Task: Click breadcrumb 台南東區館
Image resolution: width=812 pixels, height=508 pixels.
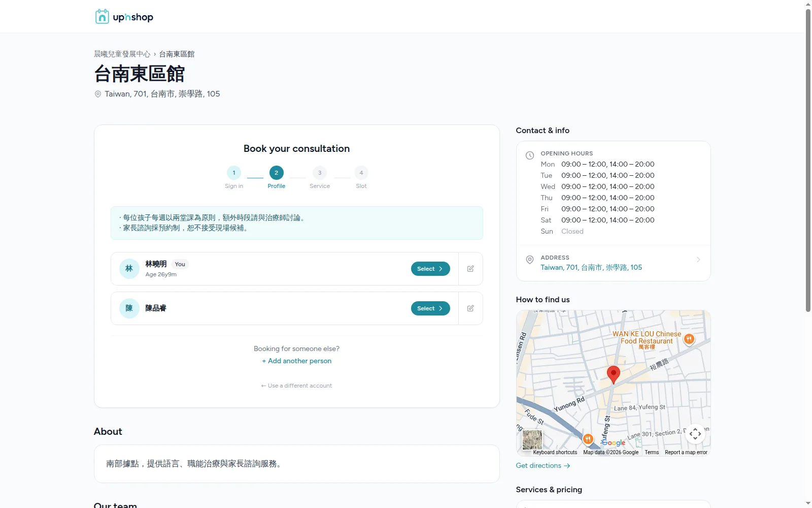Action: [177, 54]
